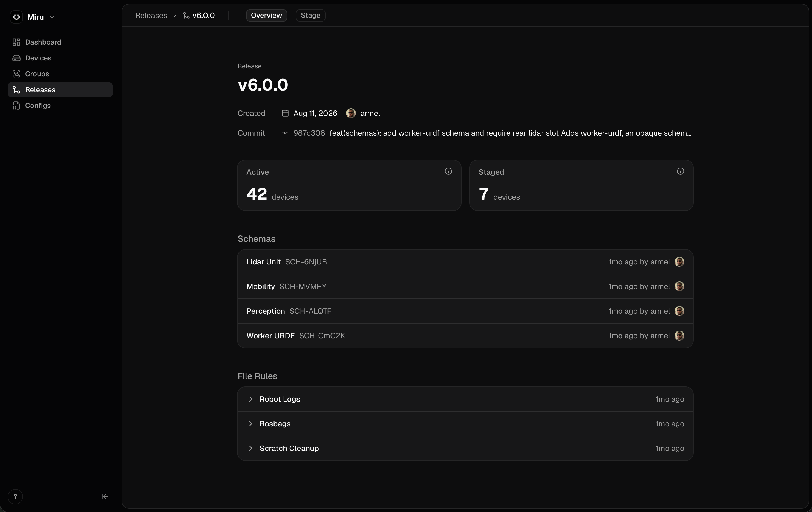Click the Scratch Cleanup rule name
Screen dimensions: 812x512
click(289, 448)
